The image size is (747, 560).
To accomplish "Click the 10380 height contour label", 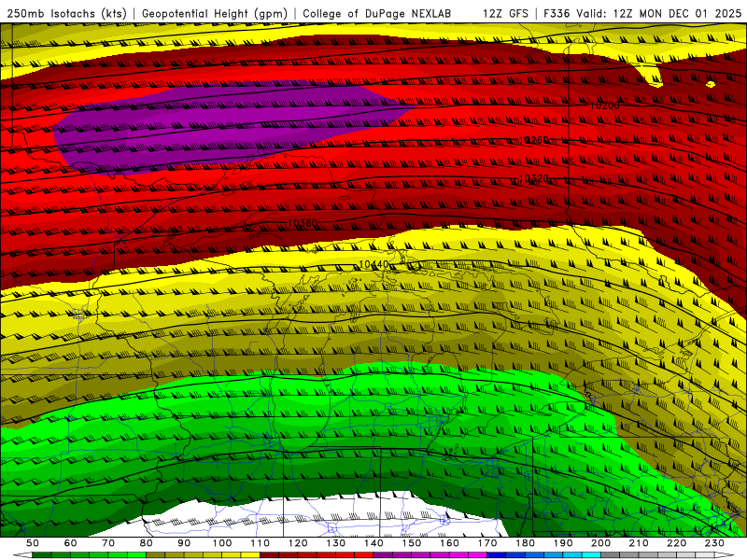I will tap(303, 222).
